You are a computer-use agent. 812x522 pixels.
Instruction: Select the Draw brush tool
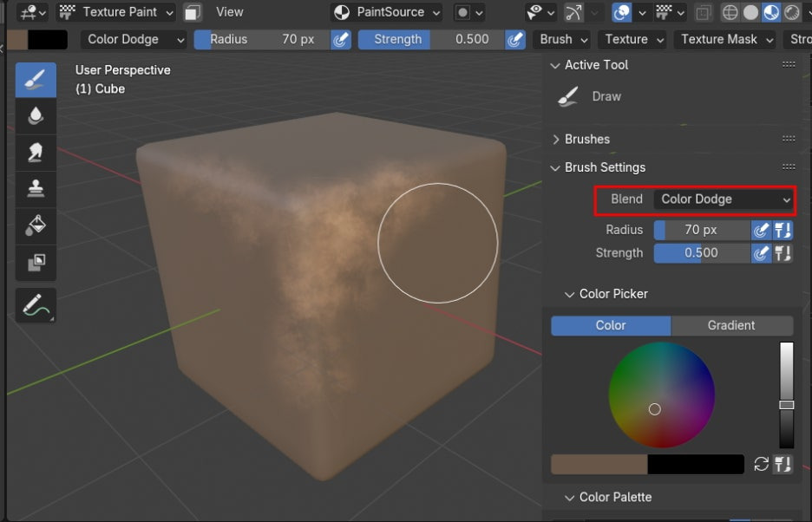point(36,80)
